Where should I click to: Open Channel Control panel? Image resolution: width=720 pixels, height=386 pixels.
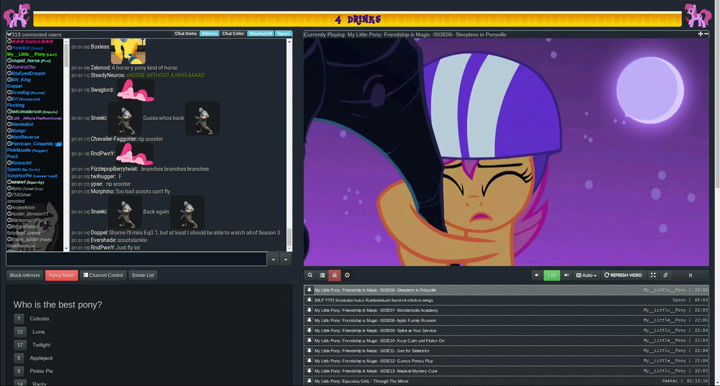[103, 275]
